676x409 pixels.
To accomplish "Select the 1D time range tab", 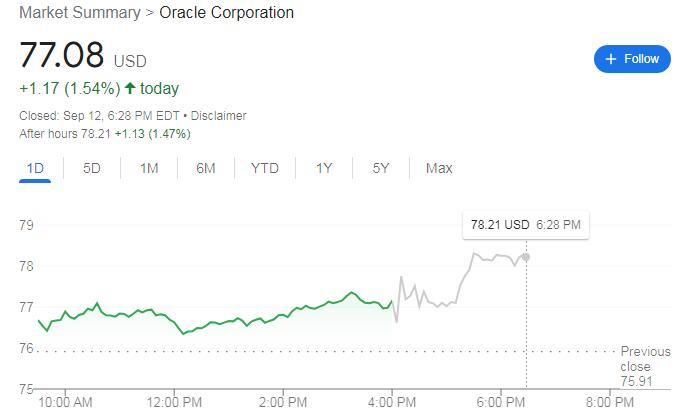I will click(x=36, y=168).
